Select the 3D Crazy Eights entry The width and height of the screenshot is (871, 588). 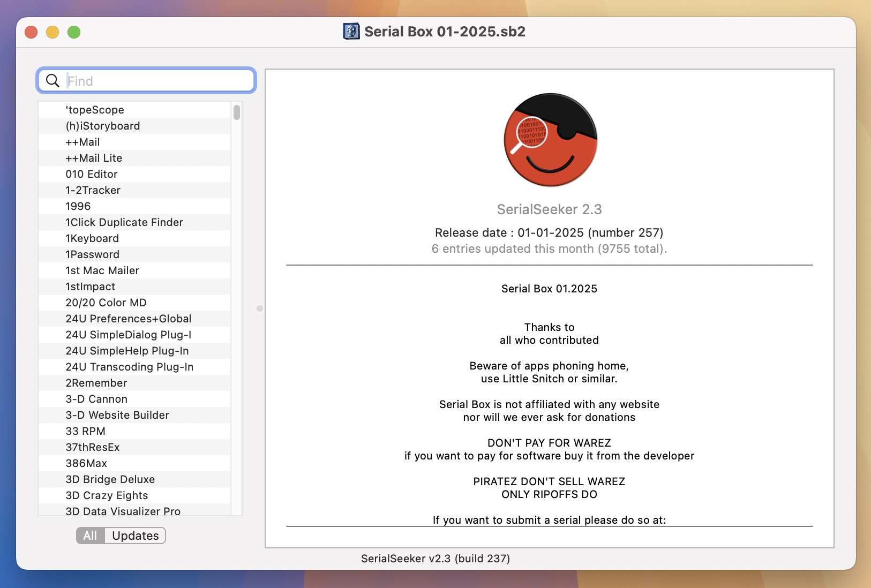click(134, 495)
